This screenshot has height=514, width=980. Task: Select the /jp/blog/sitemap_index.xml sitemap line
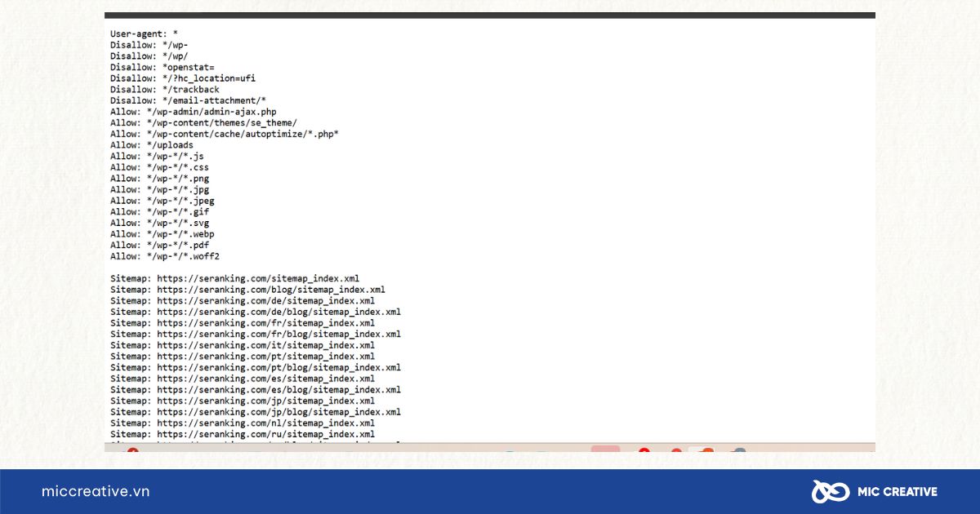pyautogui.click(x=256, y=412)
